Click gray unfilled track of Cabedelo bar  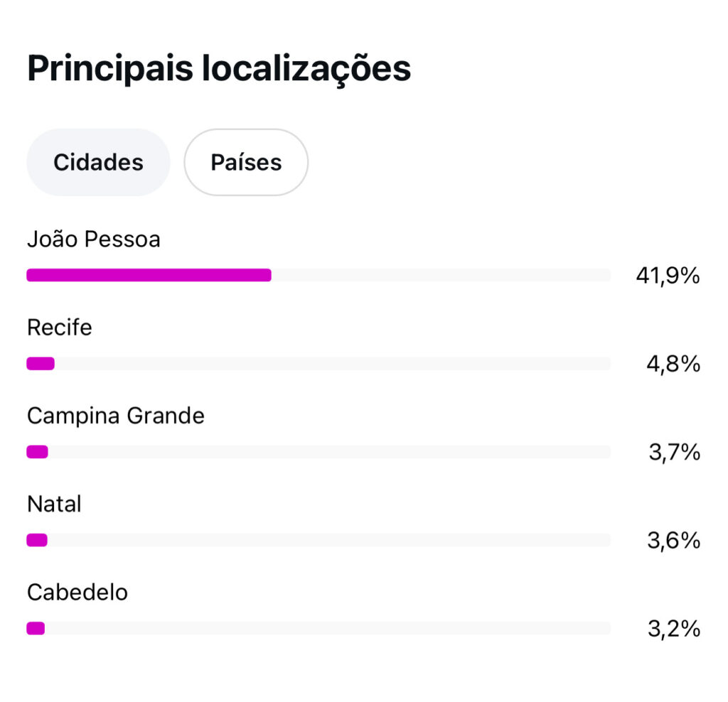click(x=327, y=628)
